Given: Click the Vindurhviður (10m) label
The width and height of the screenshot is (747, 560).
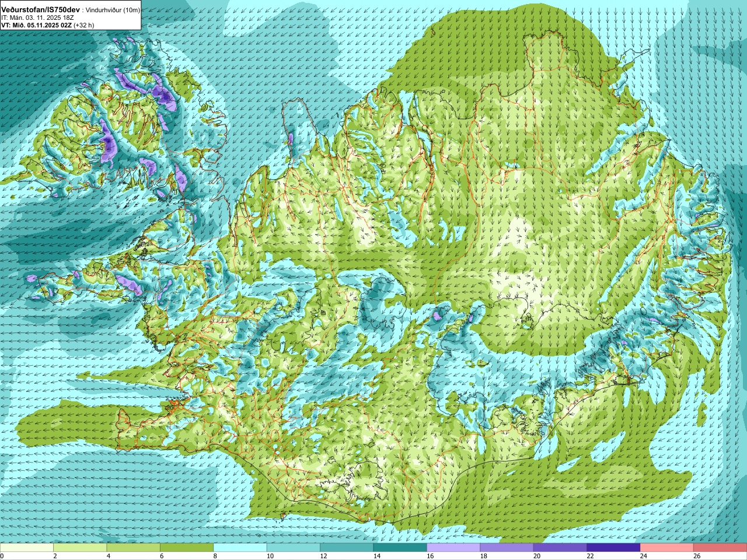Looking at the screenshot, I should point(113,10).
